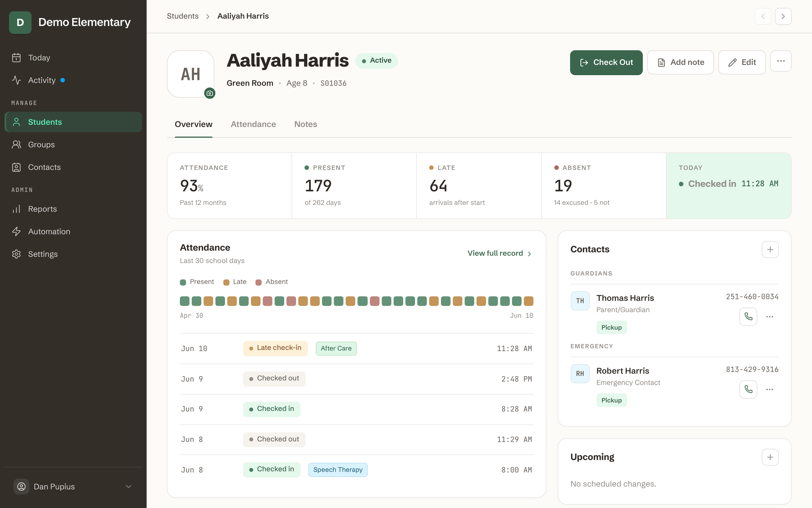Click the Today Checked in card
Image resolution: width=812 pixels, height=508 pixels.
[x=729, y=186]
